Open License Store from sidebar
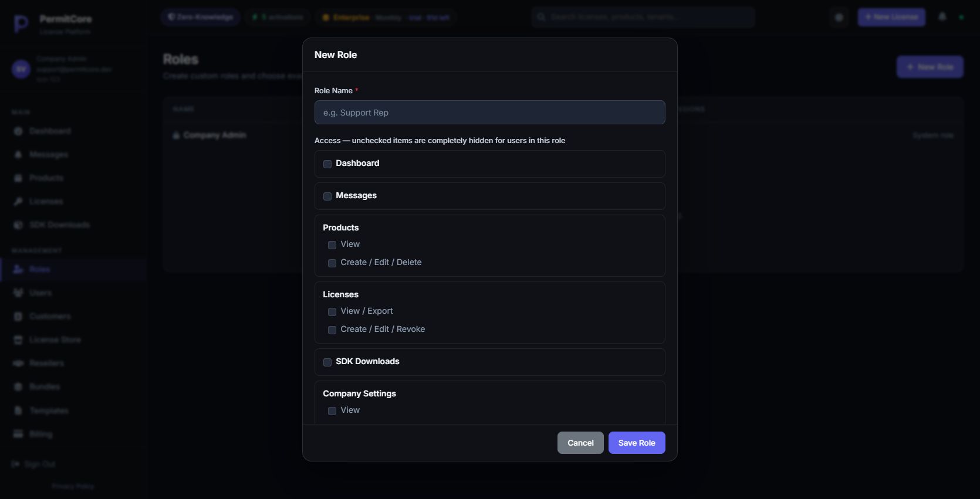Viewport: 980px width, 499px height. pos(73,340)
